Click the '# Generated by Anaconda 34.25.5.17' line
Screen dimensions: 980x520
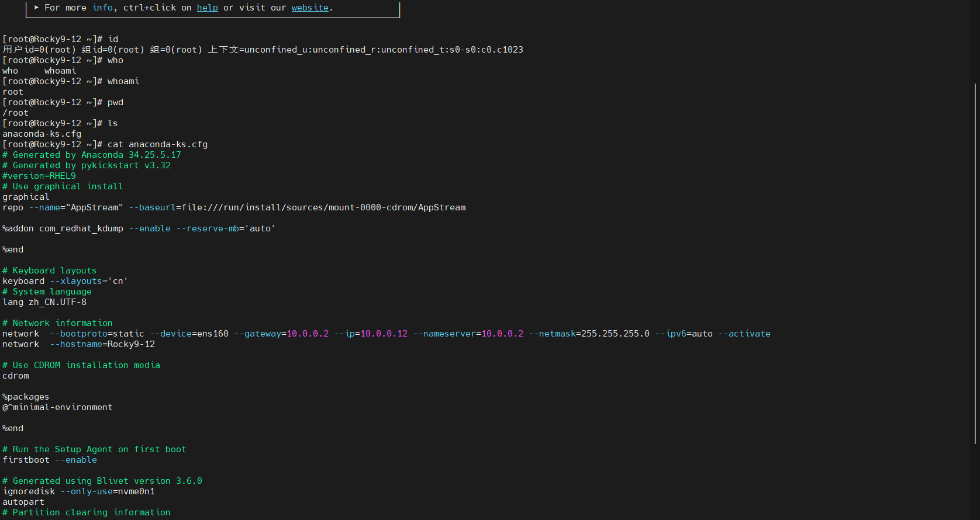point(92,155)
